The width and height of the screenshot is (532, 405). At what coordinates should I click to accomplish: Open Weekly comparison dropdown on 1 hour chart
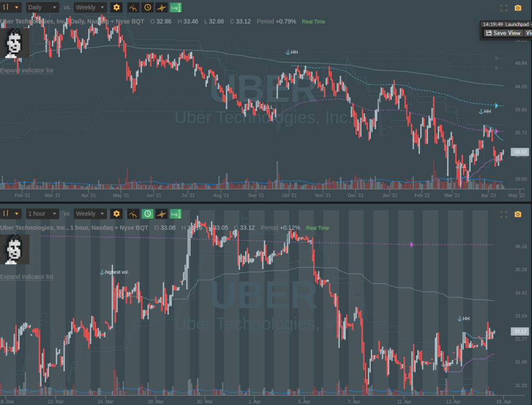coord(90,214)
